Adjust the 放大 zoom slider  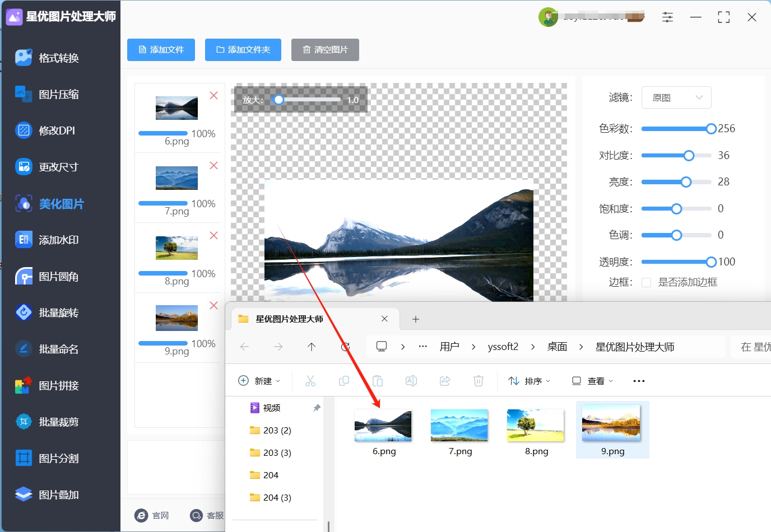pos(306,100)
